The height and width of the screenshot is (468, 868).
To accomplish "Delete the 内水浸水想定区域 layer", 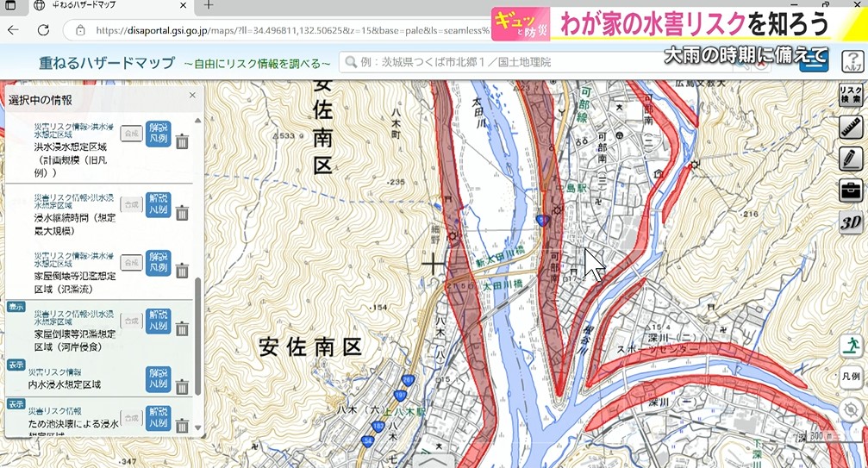I will (x=182, y=387).
